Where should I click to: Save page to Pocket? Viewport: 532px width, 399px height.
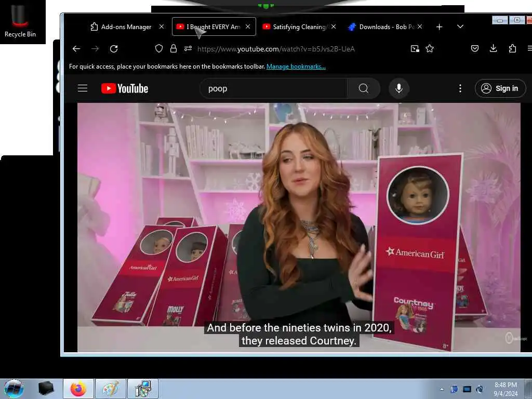(475, 48)
